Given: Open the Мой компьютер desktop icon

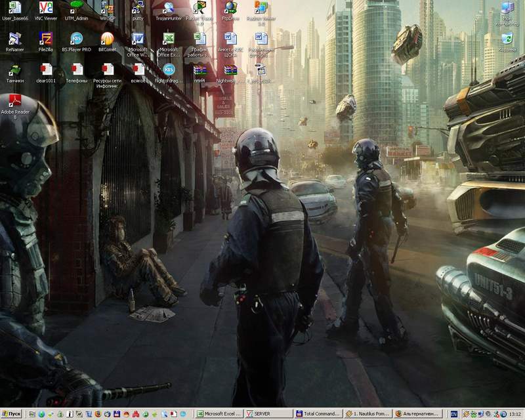Looking at the screenshot, I should pos(507,13).
